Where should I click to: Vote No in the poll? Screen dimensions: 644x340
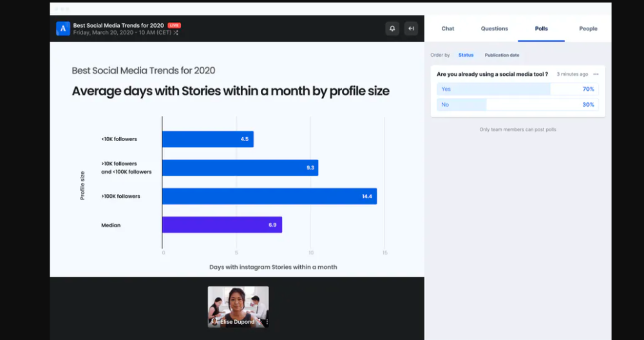(x=518, y=104)
